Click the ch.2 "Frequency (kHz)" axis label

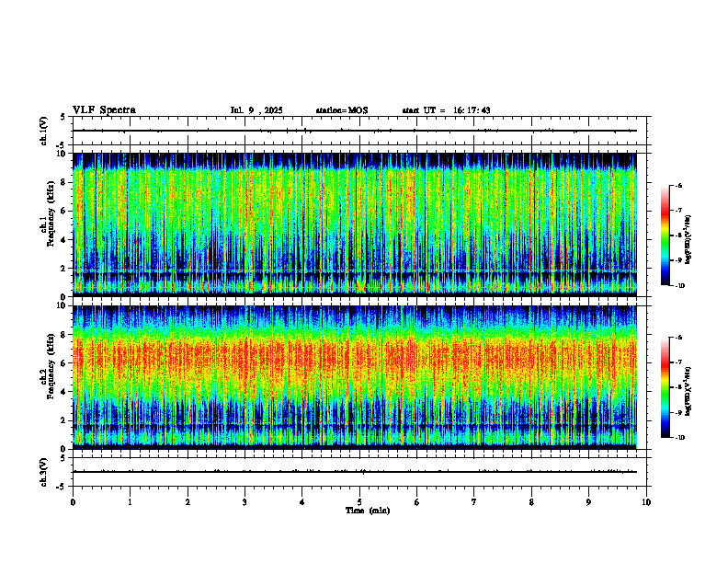tap(51, 366)
